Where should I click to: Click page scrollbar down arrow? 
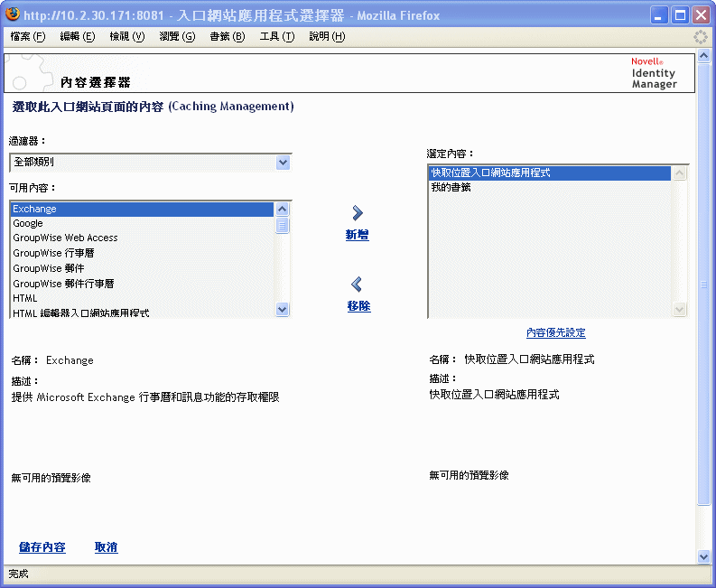(703, 556)
